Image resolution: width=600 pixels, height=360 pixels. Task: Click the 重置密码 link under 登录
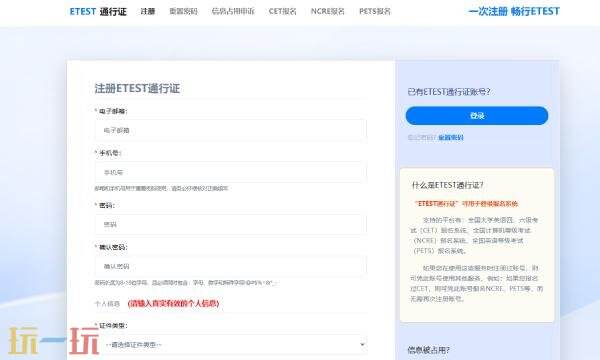tap(451, 137)
